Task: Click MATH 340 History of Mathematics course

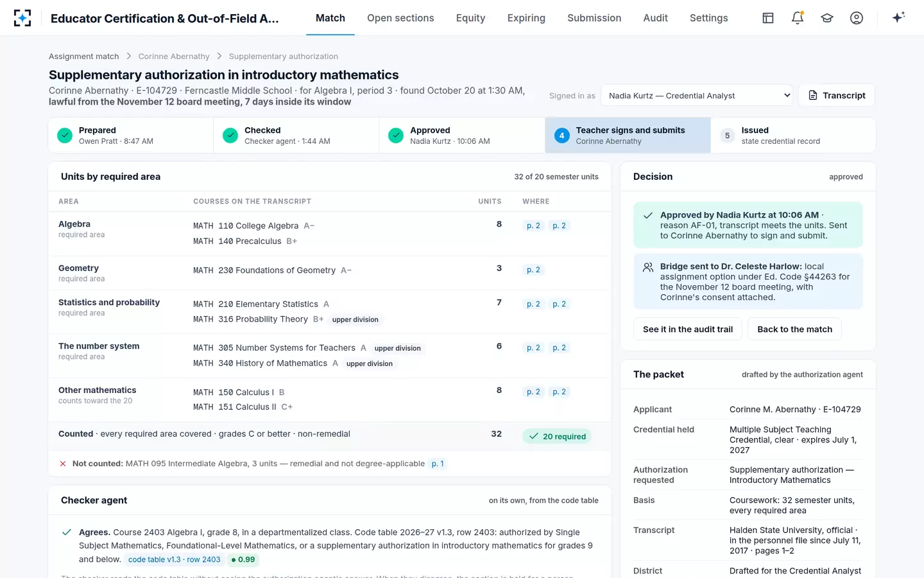Action: (x=260, y=363)
